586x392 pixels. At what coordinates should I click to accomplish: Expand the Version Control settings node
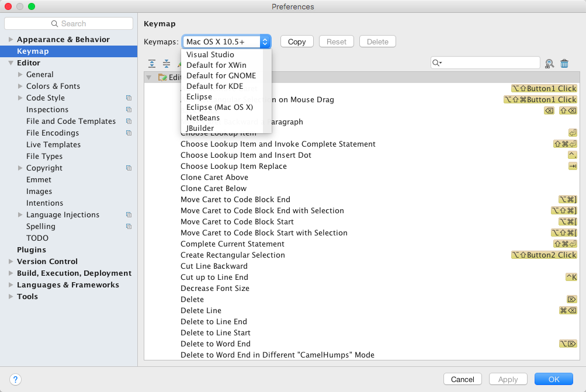(11, 262)
